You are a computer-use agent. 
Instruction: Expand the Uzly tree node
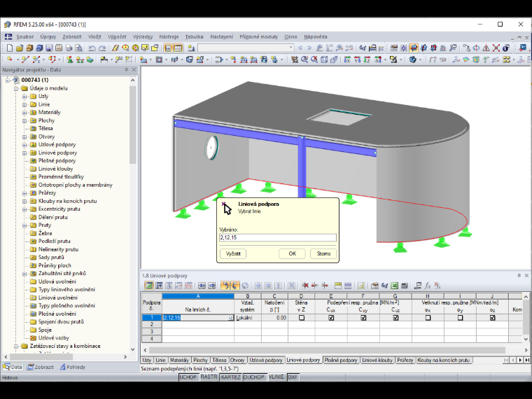(x=24, y=97)
